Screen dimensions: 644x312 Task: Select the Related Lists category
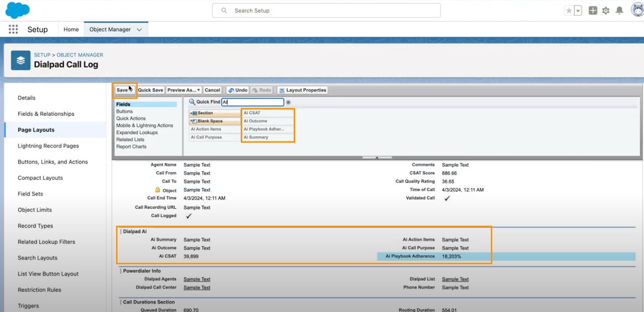tap(130, 139)
